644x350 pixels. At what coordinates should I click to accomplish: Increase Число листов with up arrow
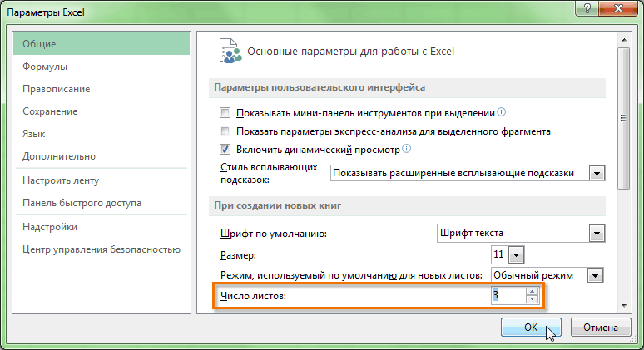(x=532, y=292)
